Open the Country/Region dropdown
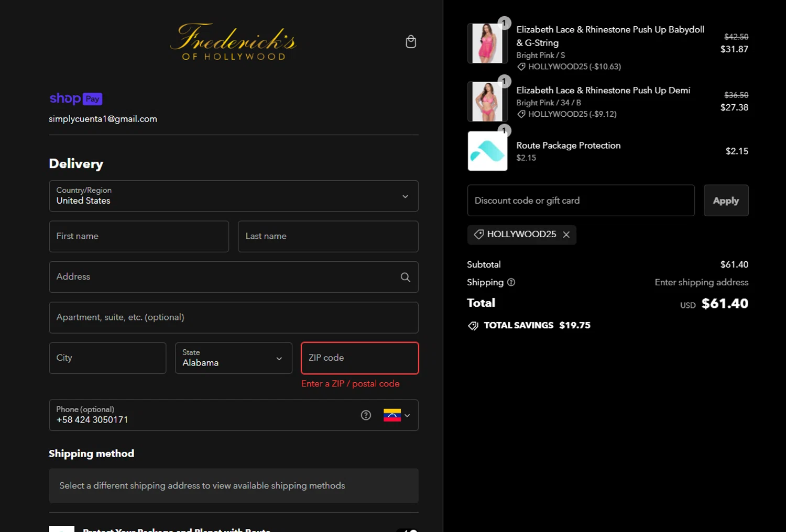Screen dimensions: 786x532 234,196
